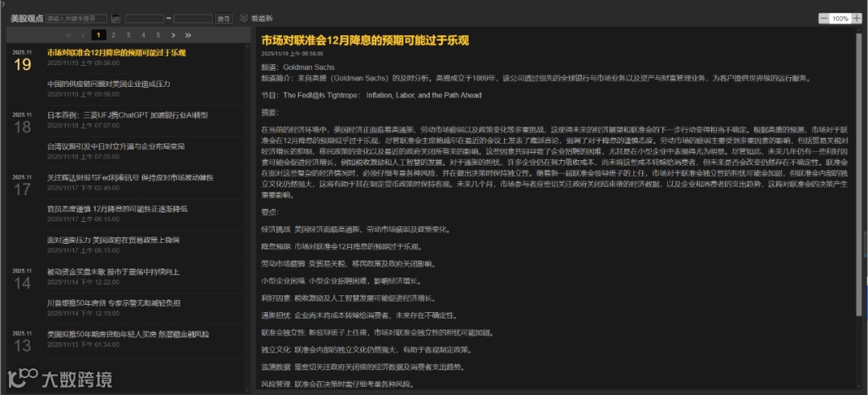Select page 1 in pagination
This screenshot has width=868, height=395.
99,35
